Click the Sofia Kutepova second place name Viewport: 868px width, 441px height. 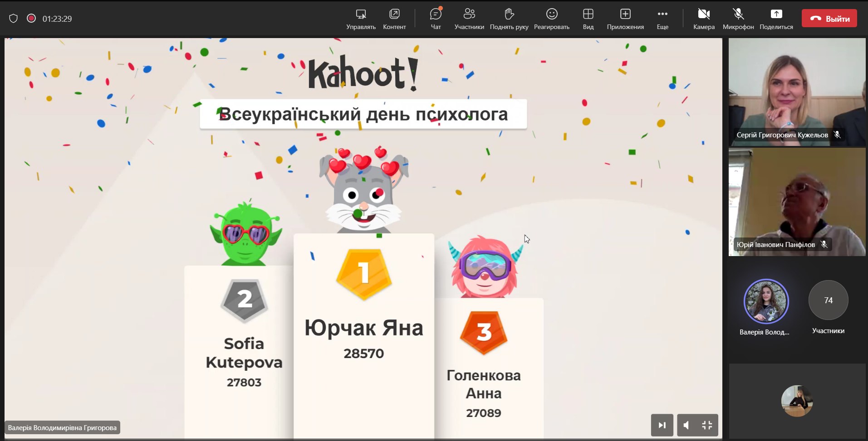(x=244, y=353)
